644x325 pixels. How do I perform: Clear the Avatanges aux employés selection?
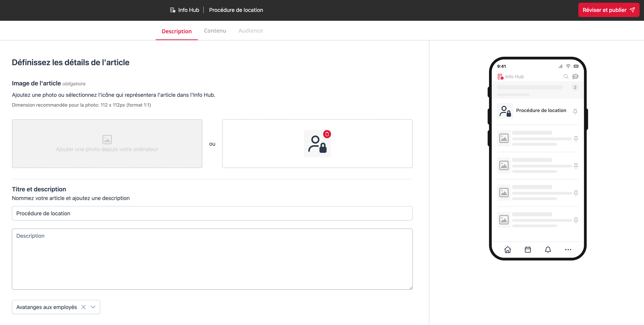click(x=83, y=307)
